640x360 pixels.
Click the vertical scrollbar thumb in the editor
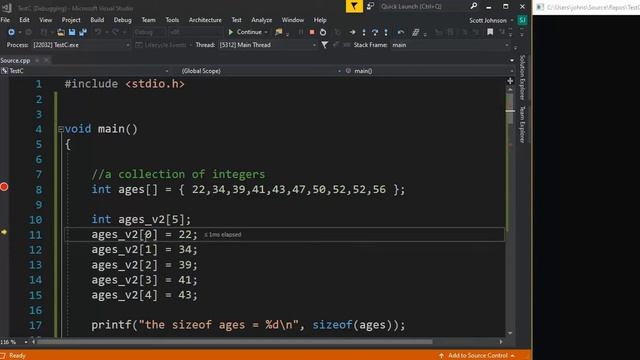(x=510, y=109)
